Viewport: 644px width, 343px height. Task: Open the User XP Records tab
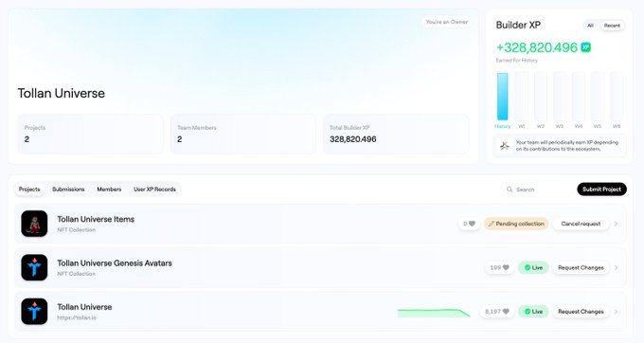pos(154,189)
